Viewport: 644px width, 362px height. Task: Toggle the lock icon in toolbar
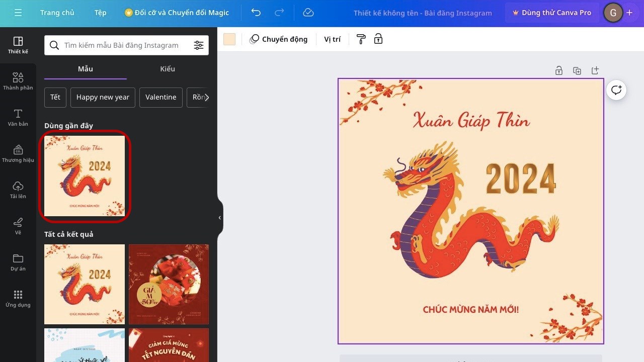pyautogui.click(x=378, y=39)
